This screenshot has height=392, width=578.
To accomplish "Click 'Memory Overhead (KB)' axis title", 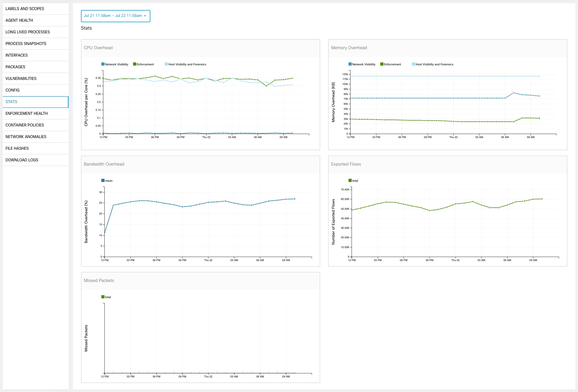I will pos(333,102).
